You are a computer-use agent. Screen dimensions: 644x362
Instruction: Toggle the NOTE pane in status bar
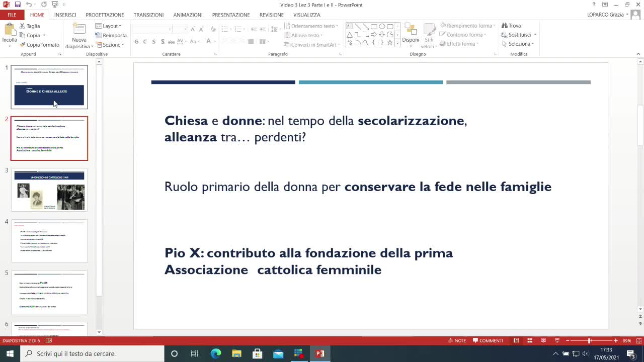(x=457, y=340)
